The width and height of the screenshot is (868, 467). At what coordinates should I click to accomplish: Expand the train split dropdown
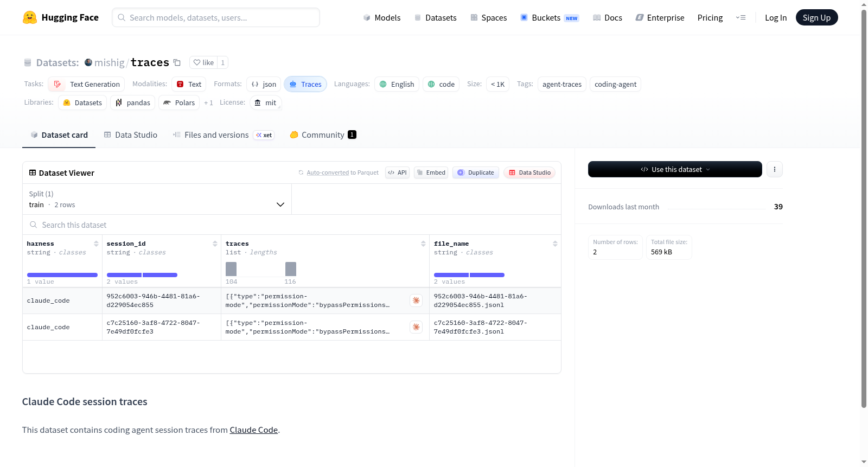tap(157, 199)
